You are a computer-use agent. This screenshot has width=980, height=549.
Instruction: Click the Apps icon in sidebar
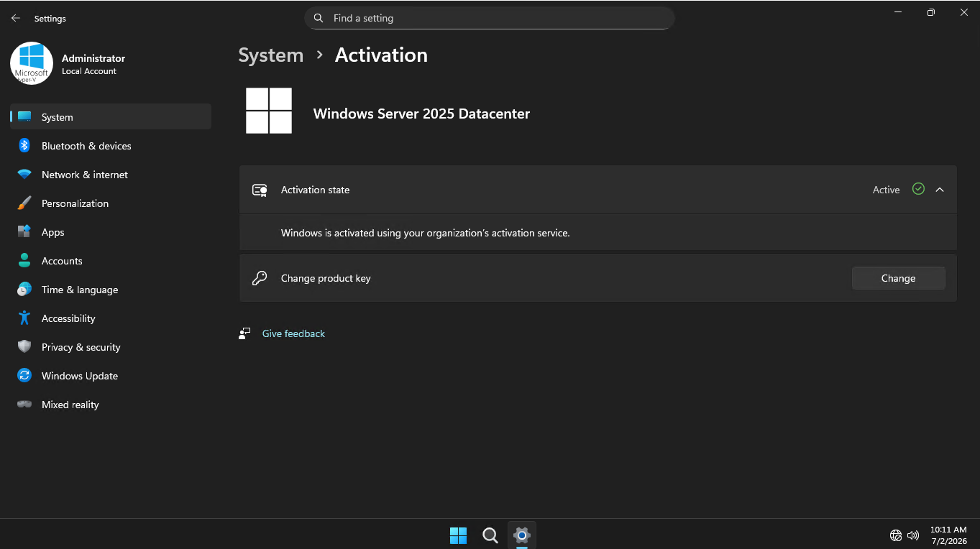point(24,231)
